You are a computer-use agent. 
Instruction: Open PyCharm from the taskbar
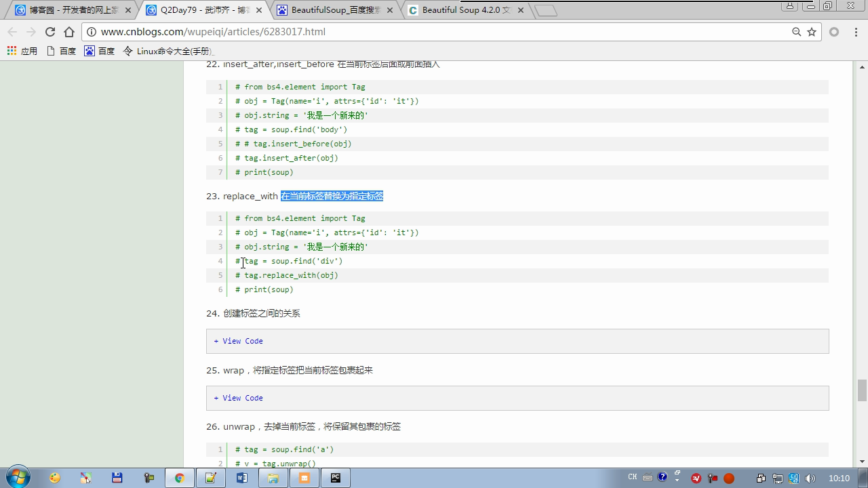tap(335, 478)
